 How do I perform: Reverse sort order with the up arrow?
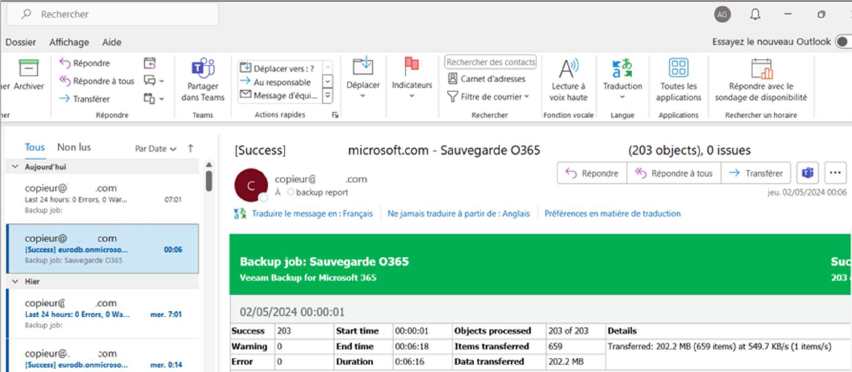click(x=191, y=148)
